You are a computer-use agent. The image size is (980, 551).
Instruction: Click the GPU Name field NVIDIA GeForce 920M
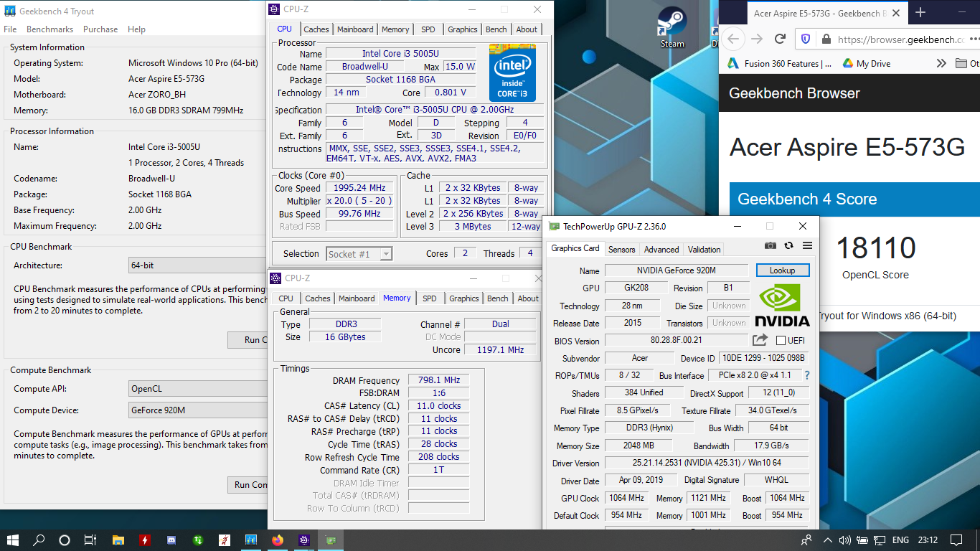click(677, 270)
